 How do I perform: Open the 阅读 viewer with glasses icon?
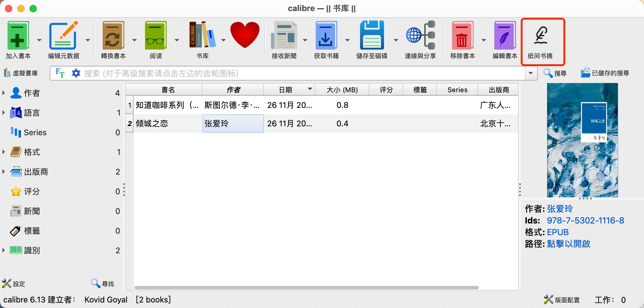(x=156, y=35)
